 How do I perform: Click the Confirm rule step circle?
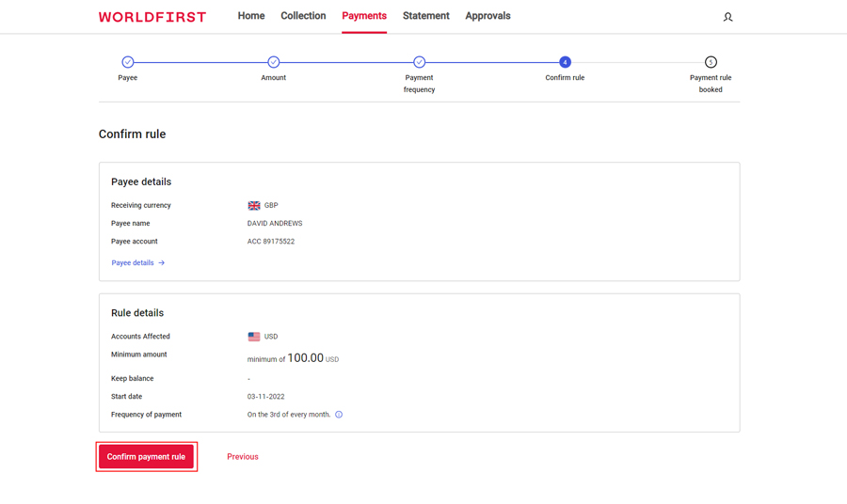point(565,62)
